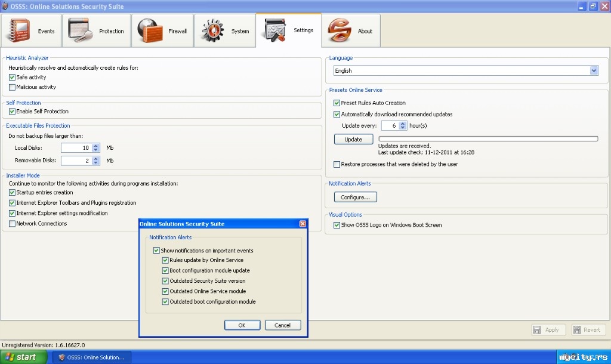This screenshot has width=611, height=364.
Task: Click the Update every hours field
Action: coord(390,125)
